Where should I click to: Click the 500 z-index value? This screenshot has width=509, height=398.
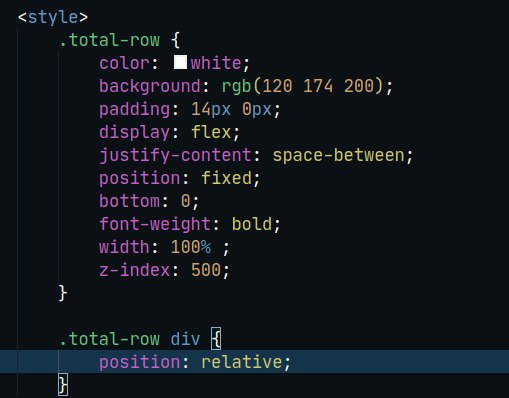point(206,270)
